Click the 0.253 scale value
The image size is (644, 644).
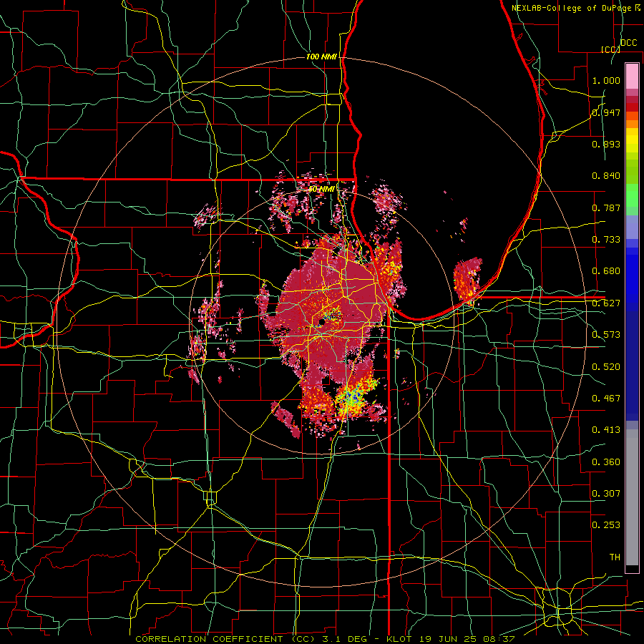[x=606, y=525]
